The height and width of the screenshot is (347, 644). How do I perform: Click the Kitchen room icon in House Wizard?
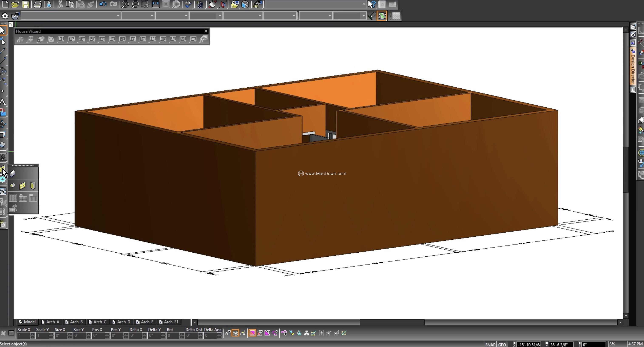pos(153,39)
